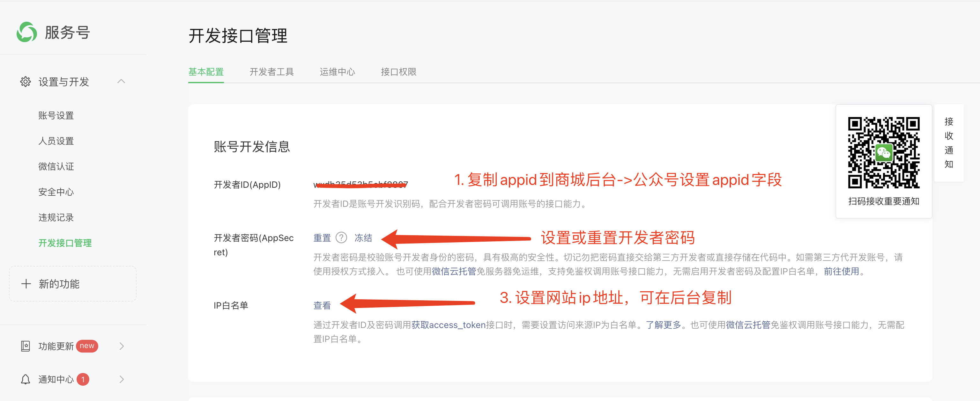Click the feature update document icon
The image size is (980, 401).
(26, 346)
